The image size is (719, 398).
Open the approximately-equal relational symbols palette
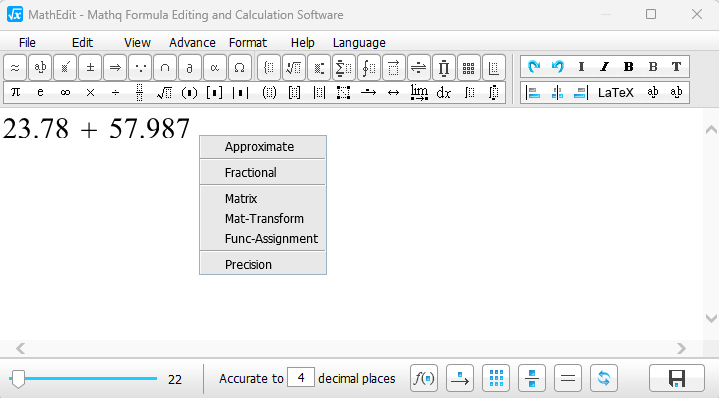15,68
